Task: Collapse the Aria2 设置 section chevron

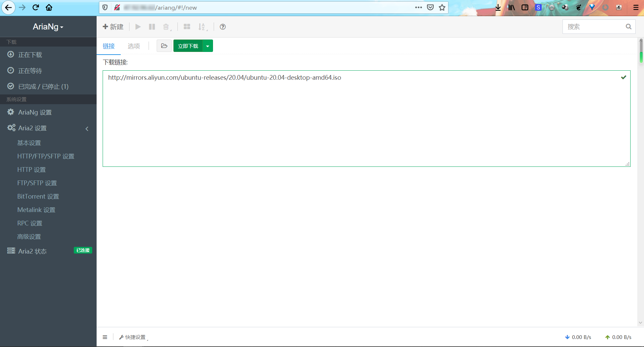Action: tap(87, 129)
